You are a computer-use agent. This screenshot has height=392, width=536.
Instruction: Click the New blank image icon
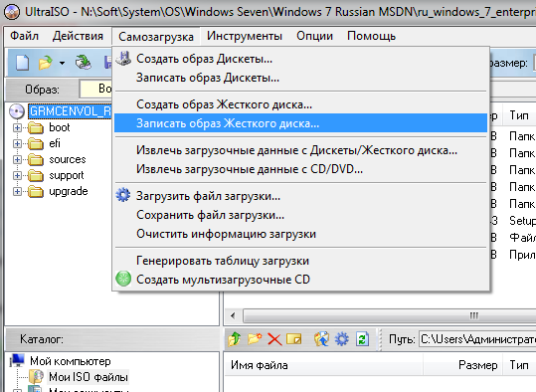click(x=22, y=63)
